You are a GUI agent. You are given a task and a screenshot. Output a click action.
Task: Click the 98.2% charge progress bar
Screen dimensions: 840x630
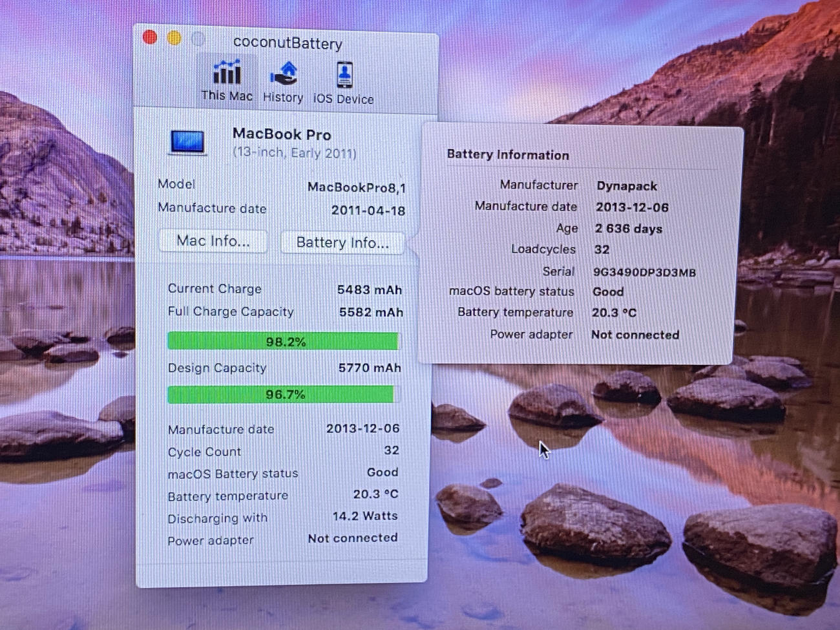point(284,341)
